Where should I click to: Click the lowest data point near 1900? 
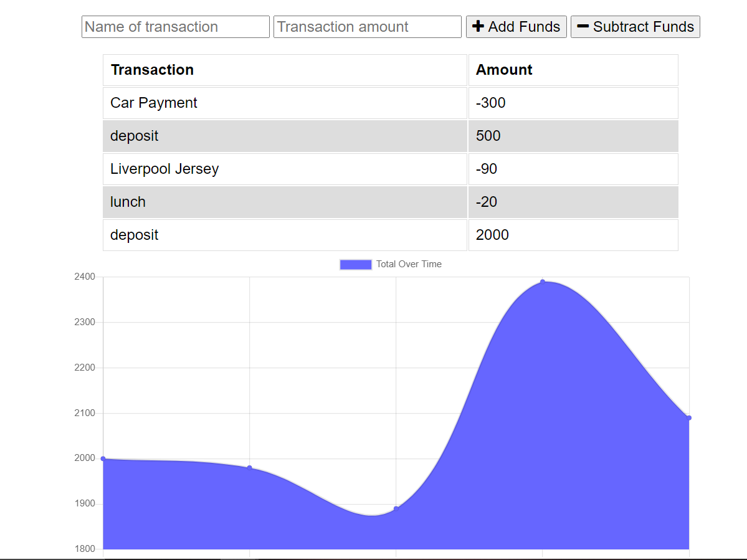(396, 509)
